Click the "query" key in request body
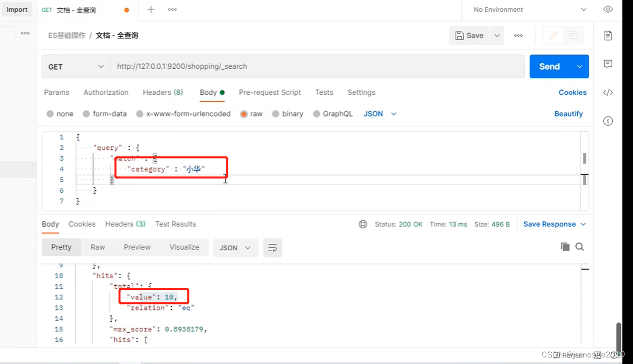Image resolution: width=633 pixels, height=364 pixels. point(108,147)
